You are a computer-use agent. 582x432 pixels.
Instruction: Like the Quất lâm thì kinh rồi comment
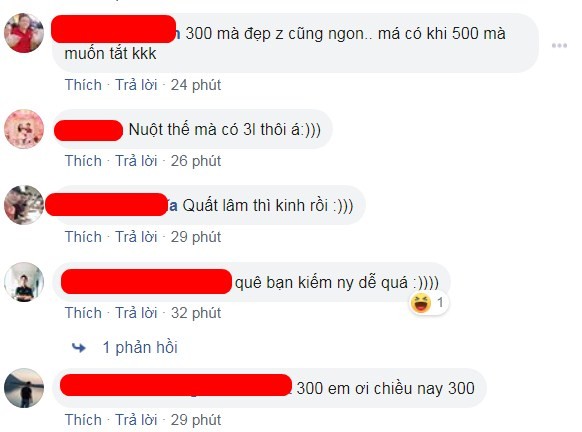pos(83,237)
